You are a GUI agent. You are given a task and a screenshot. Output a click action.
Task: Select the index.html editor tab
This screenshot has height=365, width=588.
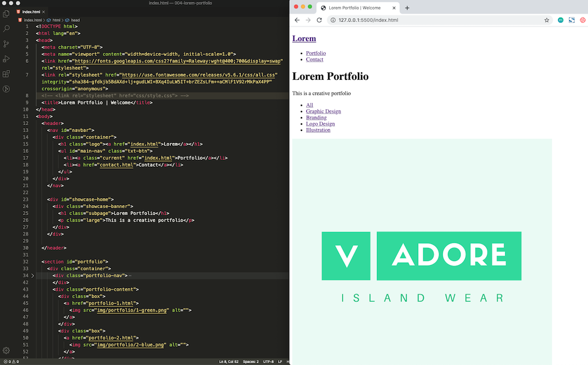(x=31, y=12)
